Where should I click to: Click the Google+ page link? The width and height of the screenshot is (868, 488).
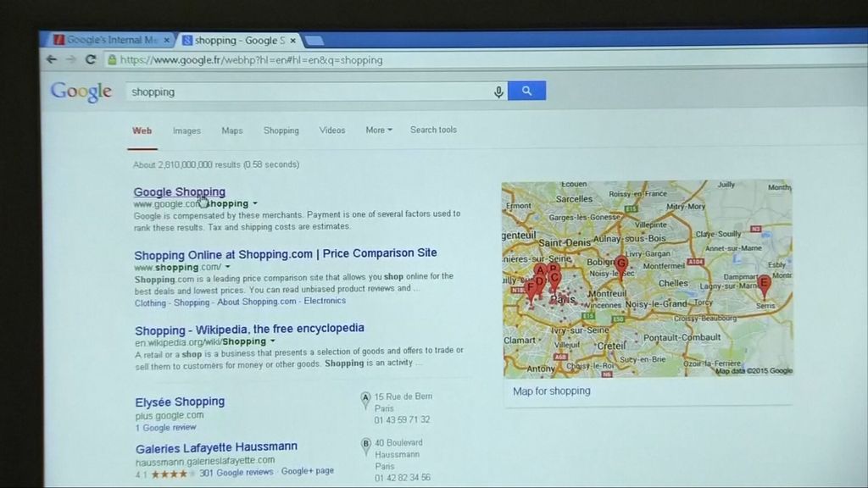coord(307,471)
